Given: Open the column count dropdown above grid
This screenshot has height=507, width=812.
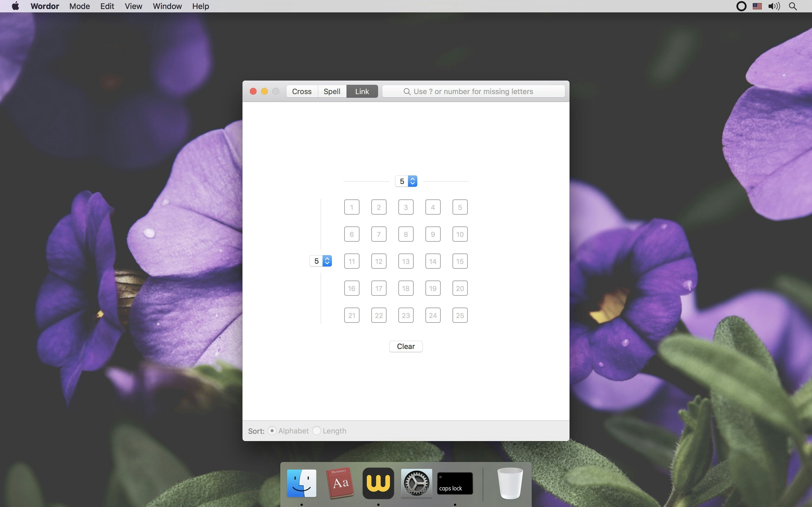Looking at the screenshot, I should coord(406,181).
